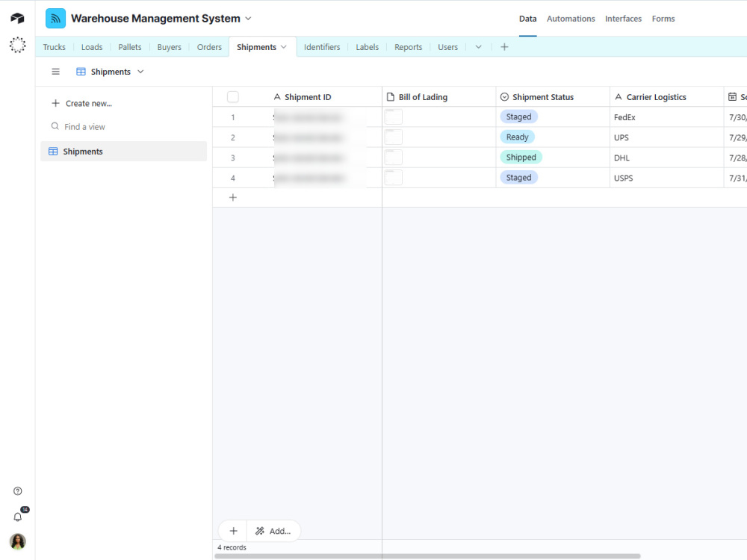Click the Carrier Logistics text field icon
Screen dimensions: 747x560
(619, 96)
